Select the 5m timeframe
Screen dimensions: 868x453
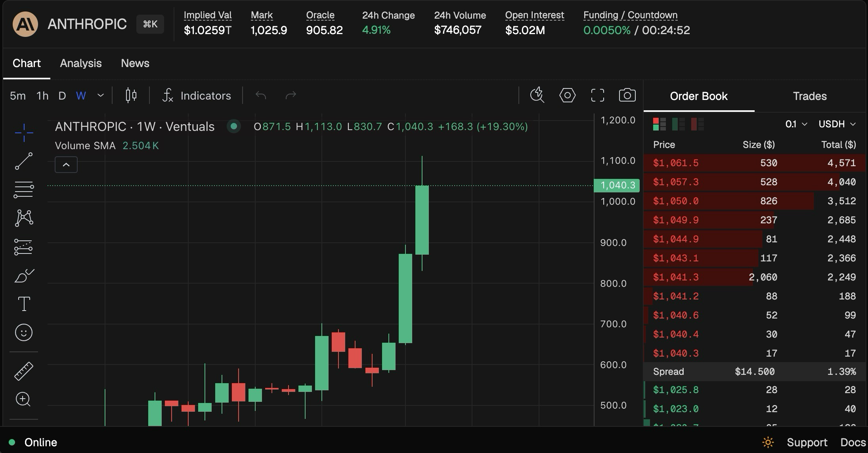coord(18,96)
